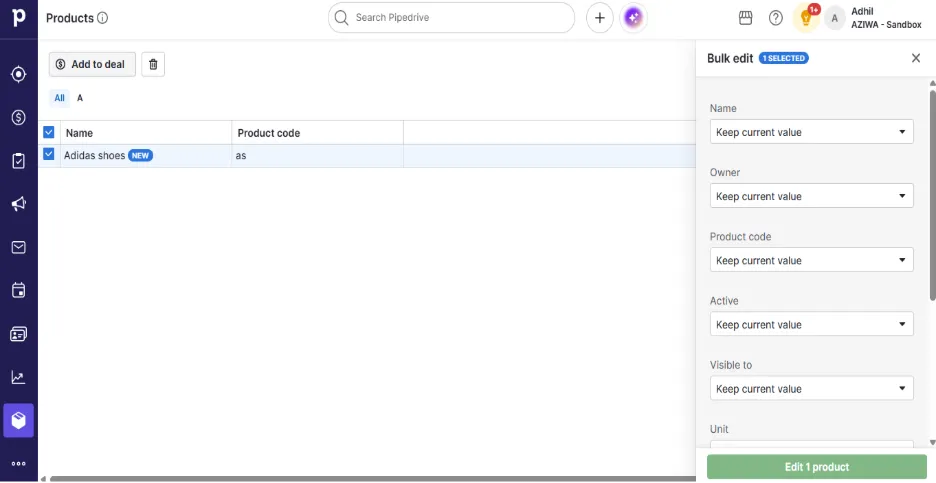The width and height of the screenshot is (936, 483).
Task: Click the 1 SELECTED badge
Action: tap(783, 58)
